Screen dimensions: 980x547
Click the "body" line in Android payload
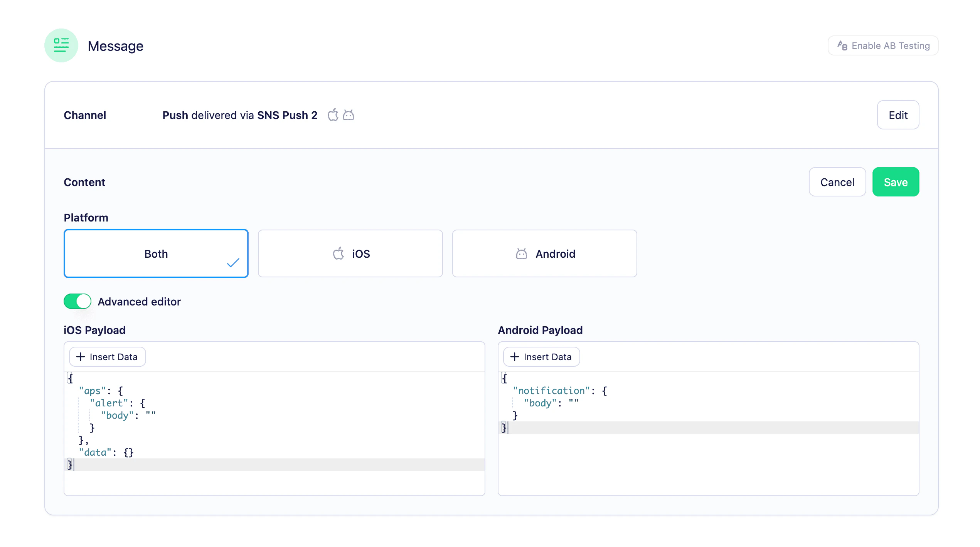coord(551,403)
